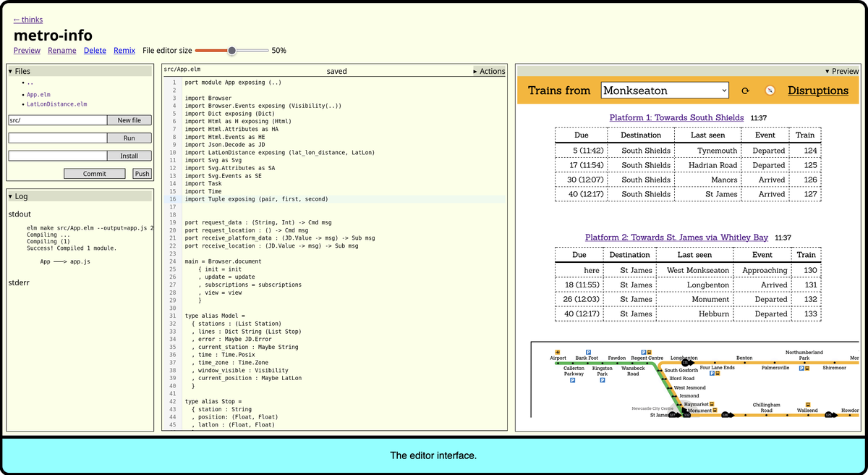
Task: Collapse the Preview panel
Action: click(842, 71)
